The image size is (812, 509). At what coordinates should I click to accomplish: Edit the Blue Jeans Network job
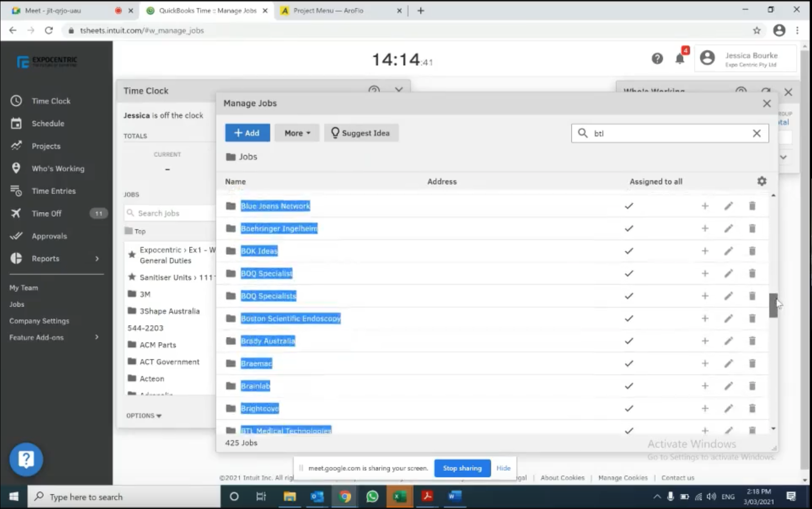[729, 206]
